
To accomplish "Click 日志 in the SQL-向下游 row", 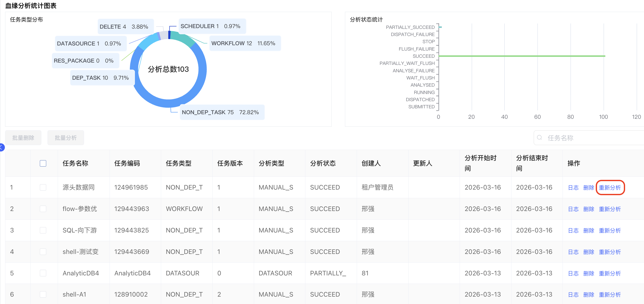I will point(573,230).
